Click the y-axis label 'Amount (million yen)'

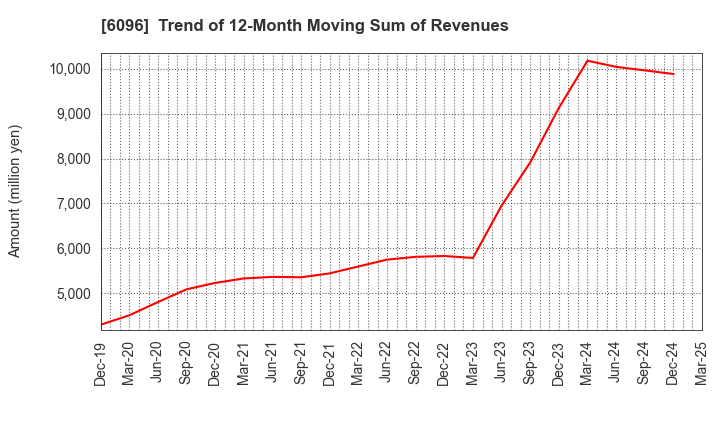(x=14, y=191)
